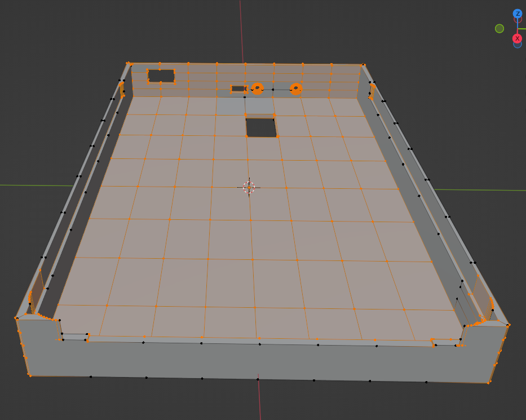Select the back wall's top-right corner vertex
The image size is (526, 420).
pos(361,65)
